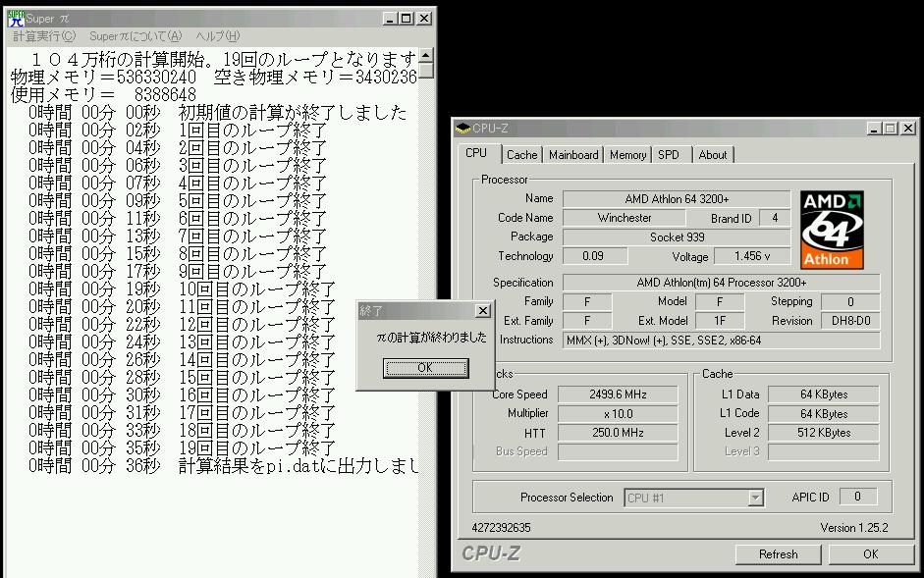Viewport: 924px width, 578px height.
Task: Click the L1 Data value 64 KBytes
Action: (823, 394)
